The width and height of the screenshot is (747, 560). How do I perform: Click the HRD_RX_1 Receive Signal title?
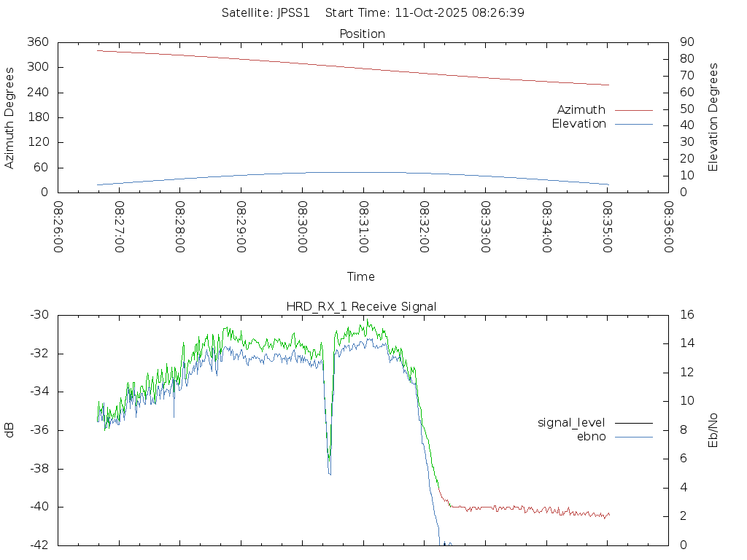(361, 306)
